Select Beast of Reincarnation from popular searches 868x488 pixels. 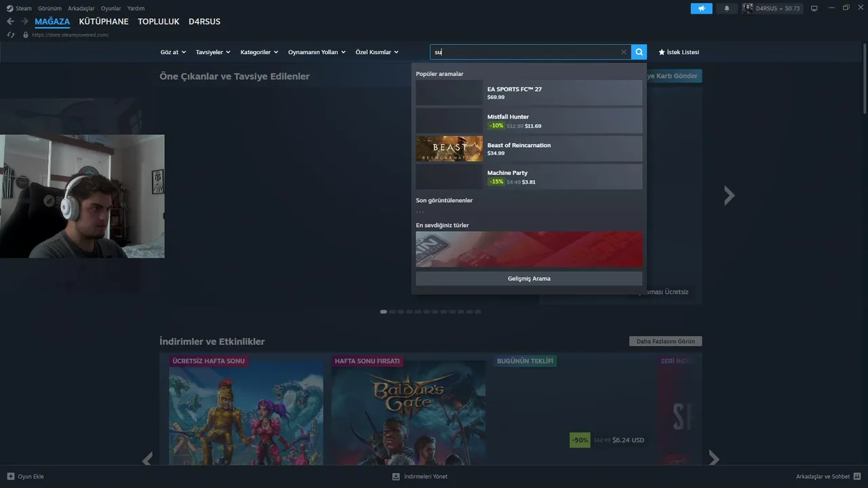click(x=529, y=149)
